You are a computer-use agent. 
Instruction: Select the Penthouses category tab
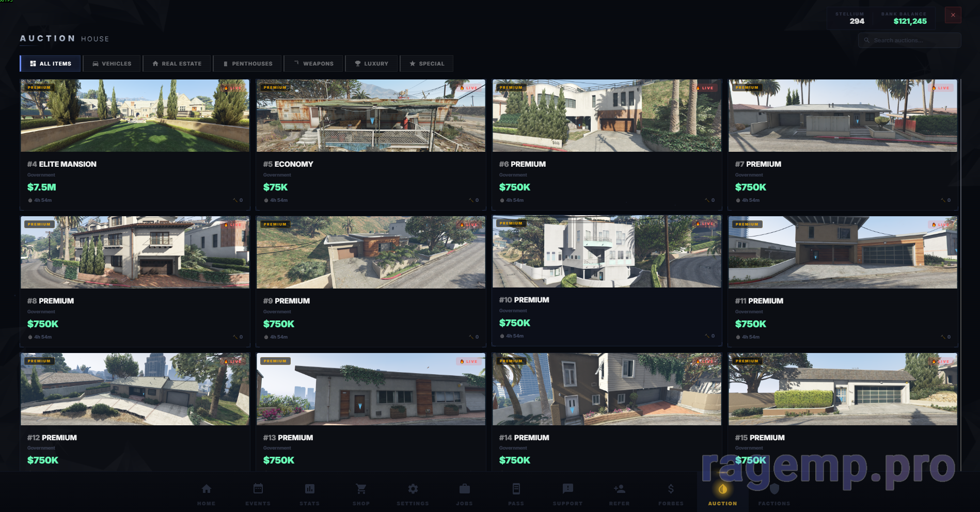tap(247, 63)
